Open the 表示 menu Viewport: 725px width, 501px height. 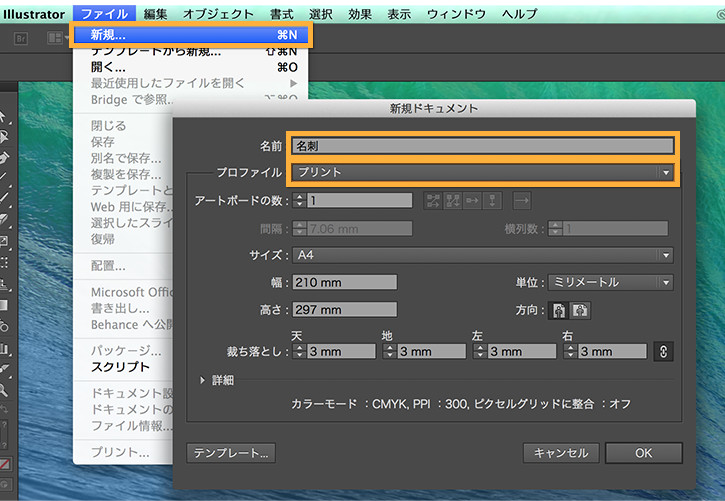click(399, 14)
